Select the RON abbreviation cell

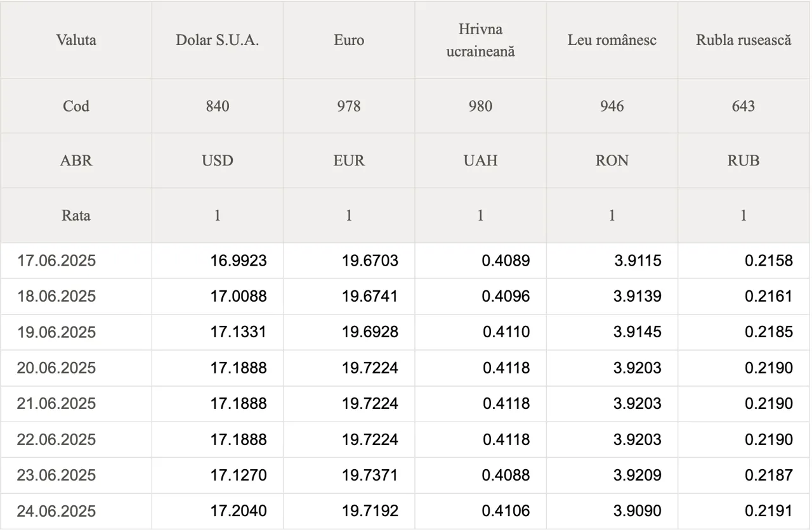click(x=612, y=160)
